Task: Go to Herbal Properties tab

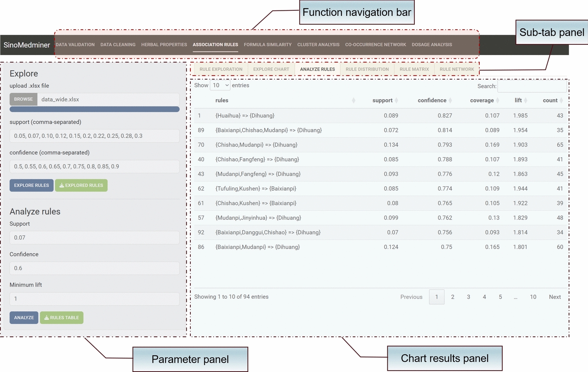Action: [164, 45]
